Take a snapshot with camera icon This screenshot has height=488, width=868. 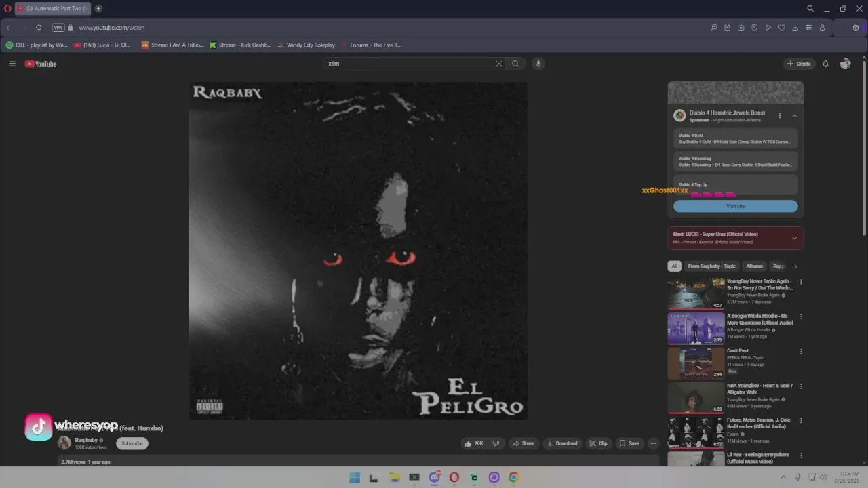[741, 28]
